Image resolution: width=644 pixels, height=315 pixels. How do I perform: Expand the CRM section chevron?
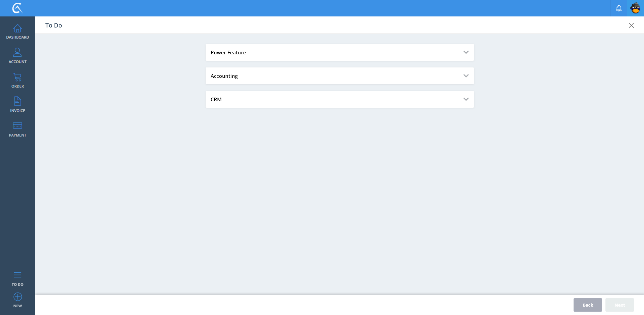pos(466,99)
